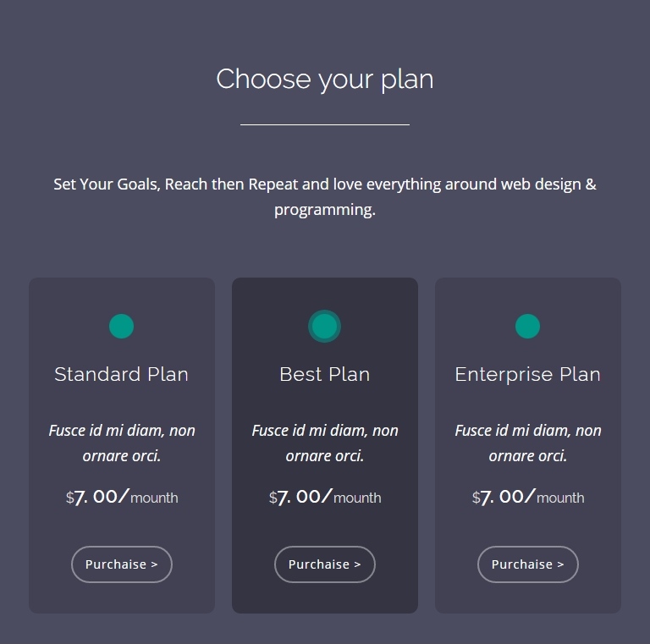Click the divider line under the title

pyautogui.click(x=325, y=124)
